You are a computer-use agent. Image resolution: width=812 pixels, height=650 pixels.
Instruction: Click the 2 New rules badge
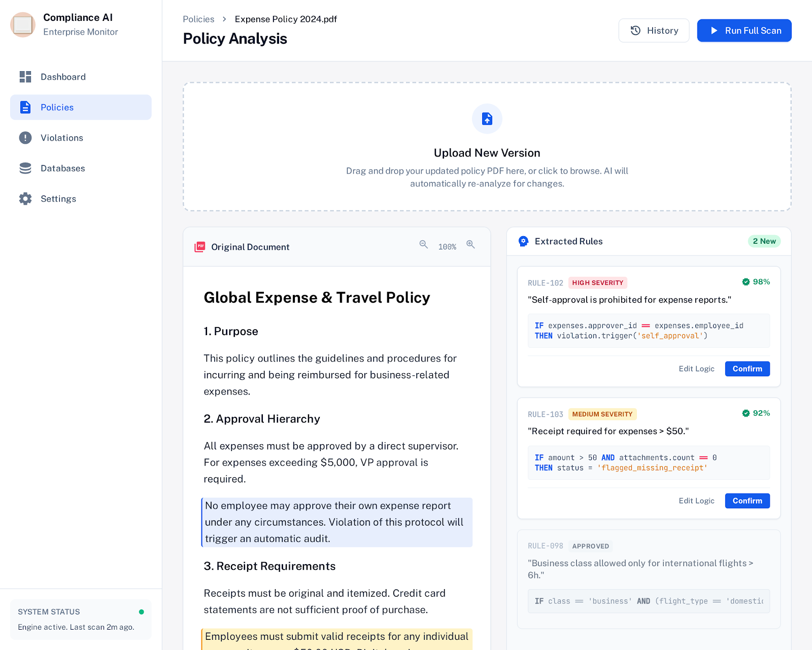764,241
